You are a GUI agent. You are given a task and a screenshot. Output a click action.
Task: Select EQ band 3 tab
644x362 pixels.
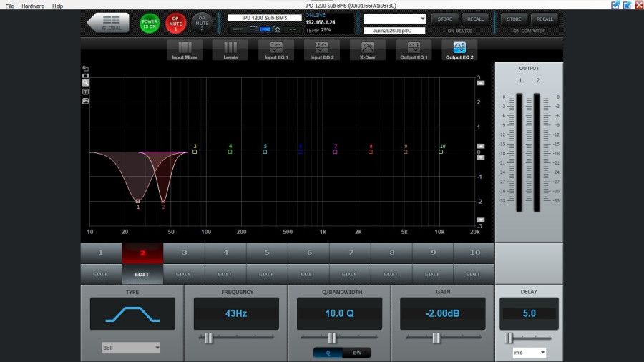pos(184,253)
